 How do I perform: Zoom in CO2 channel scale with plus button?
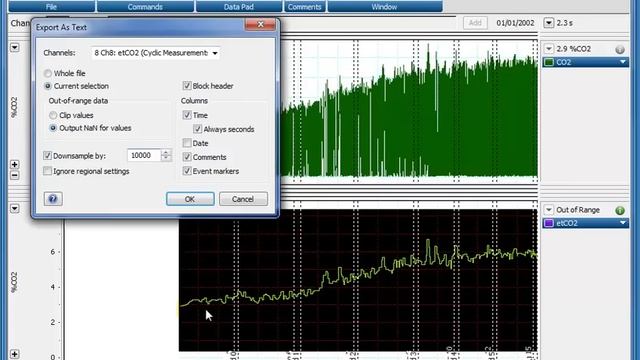[x=15, y=164]
